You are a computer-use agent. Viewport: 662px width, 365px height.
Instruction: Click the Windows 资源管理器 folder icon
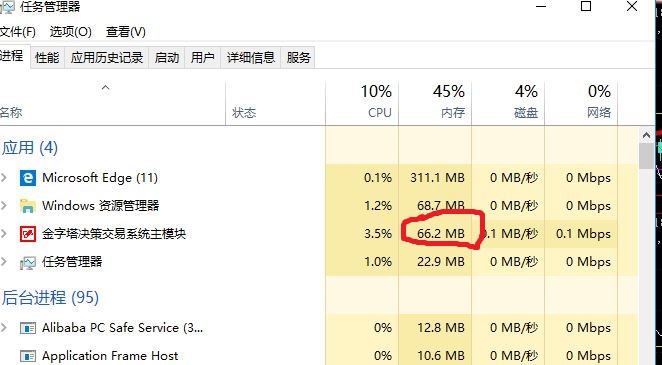click(28, 206)
